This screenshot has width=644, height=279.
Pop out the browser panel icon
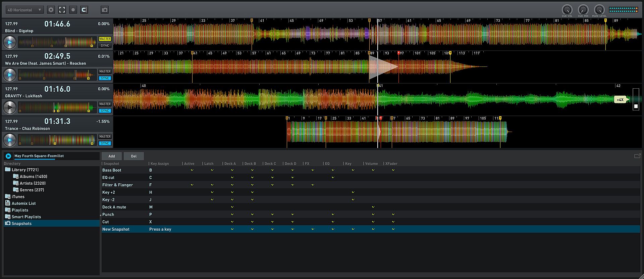(637, 156)
